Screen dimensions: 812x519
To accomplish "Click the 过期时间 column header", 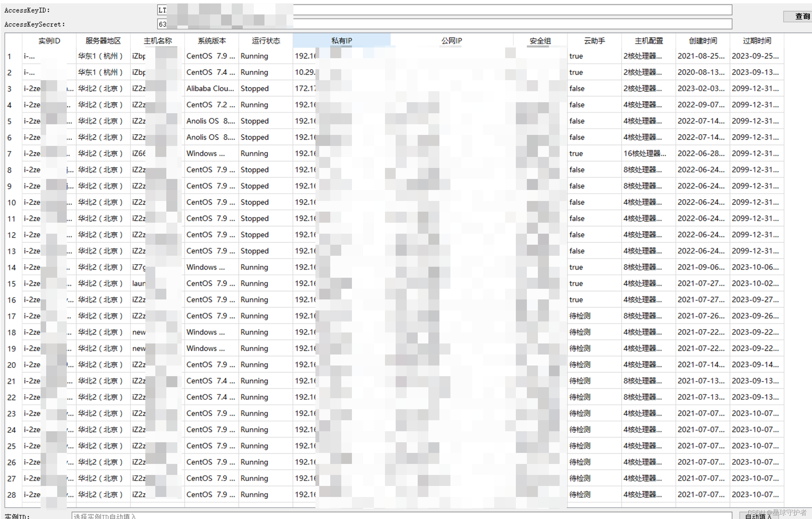I will 756,40.
